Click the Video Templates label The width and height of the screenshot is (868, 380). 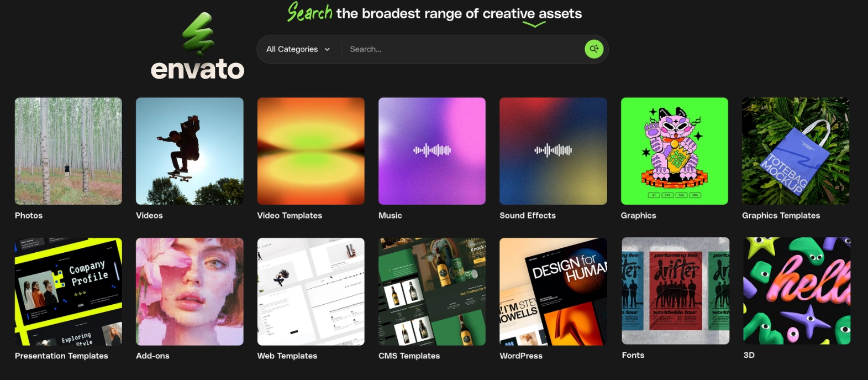point(290,216)
